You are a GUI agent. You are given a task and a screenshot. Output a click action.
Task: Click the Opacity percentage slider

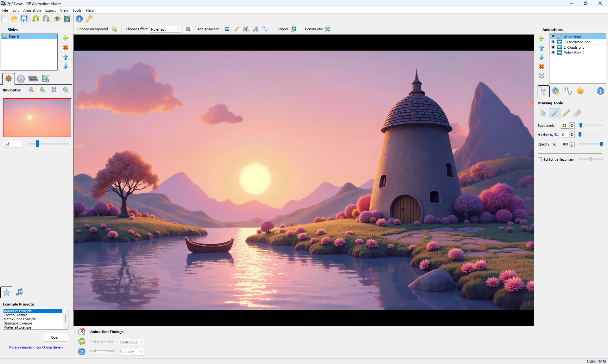pos(590,144)
